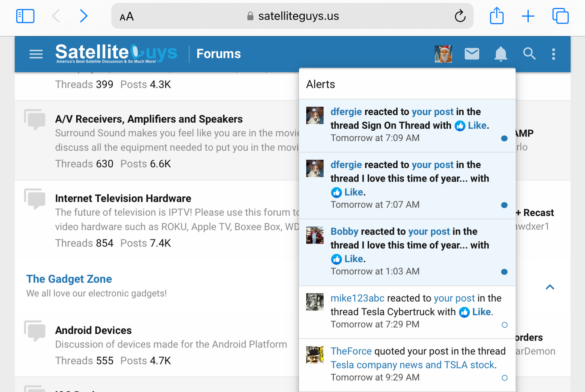585x392 pixels.
Task: Open a new Safari tab
Action: coord(528,16)
